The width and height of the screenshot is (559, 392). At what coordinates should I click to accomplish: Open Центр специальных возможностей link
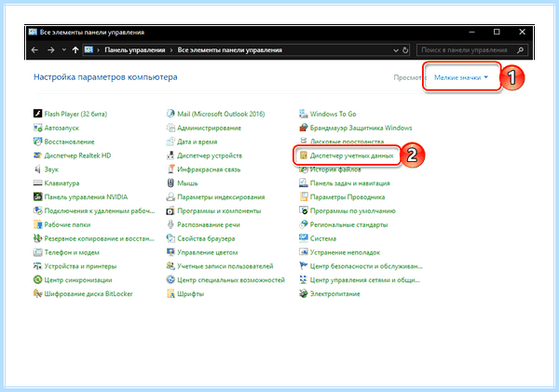(231, 279)
